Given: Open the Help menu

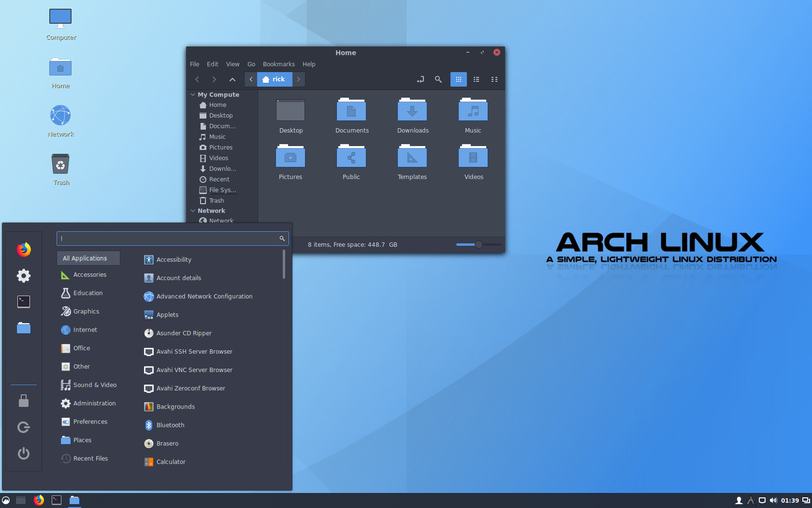Looking at the screenshot, I should [309, 64].
